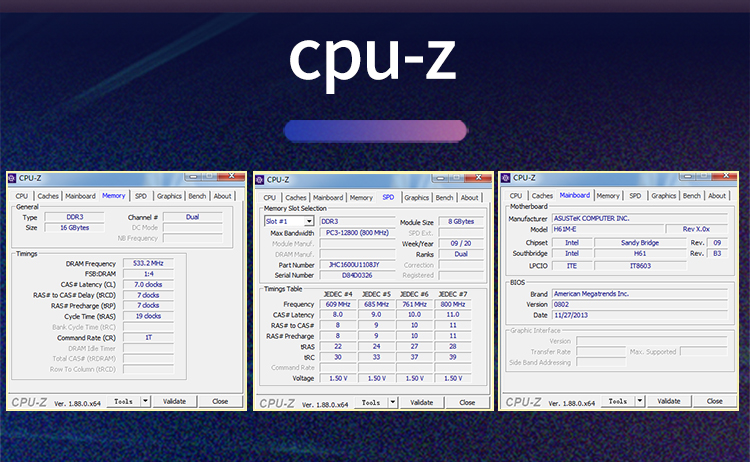Click the Cycle Time value 19 clocks

pyautogui.click(x=148, y=316)
